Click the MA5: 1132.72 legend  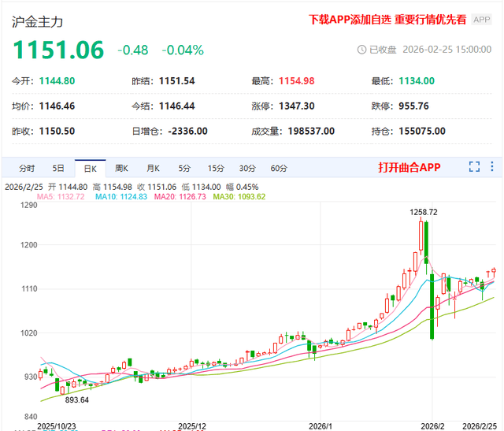[x=61, y=196]
